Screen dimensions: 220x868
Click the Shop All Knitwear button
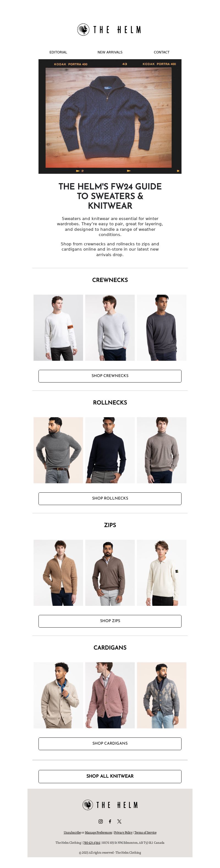click(110, 776)
